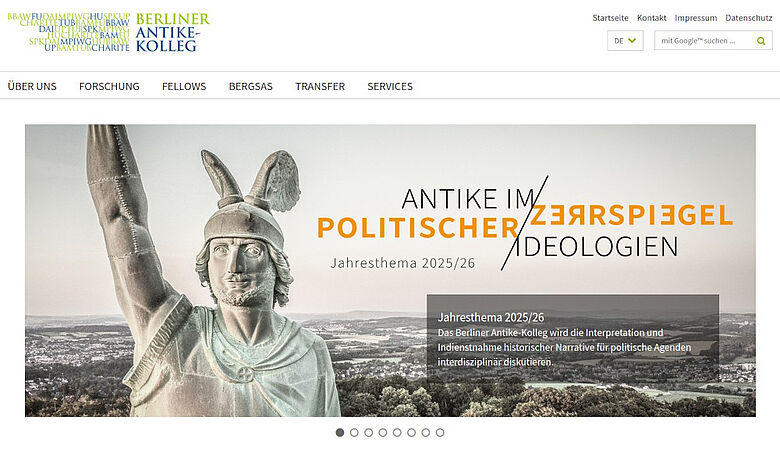Jump to the last slide dot
Viewport: 780px width, 457px height.
point(440,433)
